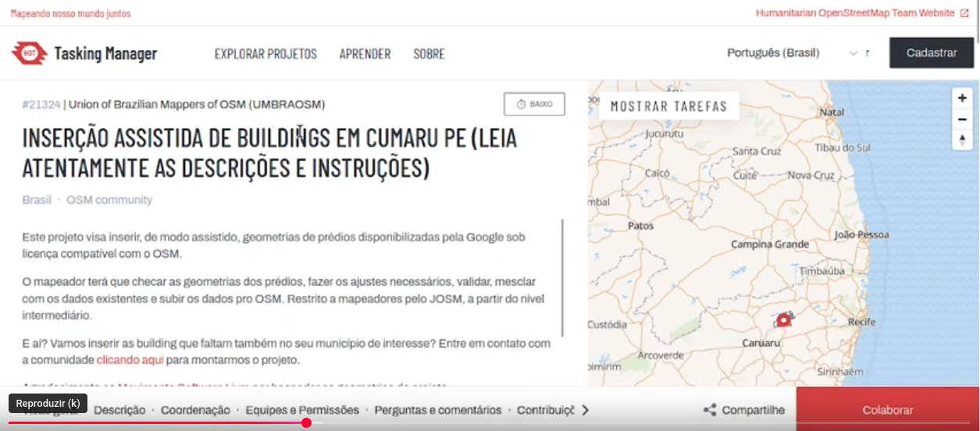Image resolution: width=980 pixels, height=431 pixels.
Task: Follow the 'clicando aqui' link
Action: [x=130, y=360]
